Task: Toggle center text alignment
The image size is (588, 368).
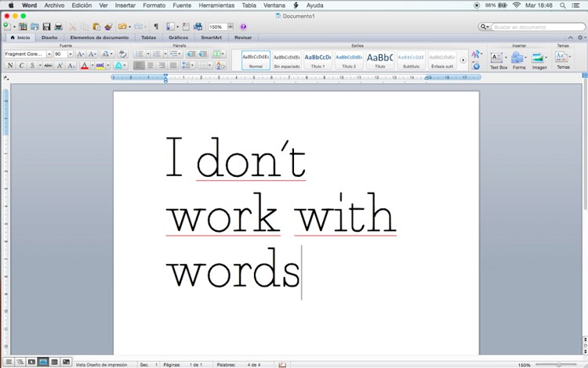Action: [x=151, y=66]
